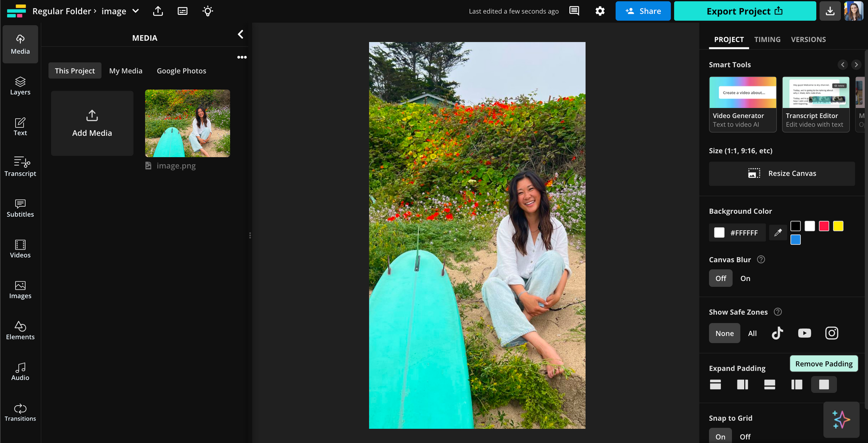Switch to the My Media tab
Image resolution: width=868 pixels, height=443 pixels.
pyautogui.click(x=125, y=71)
